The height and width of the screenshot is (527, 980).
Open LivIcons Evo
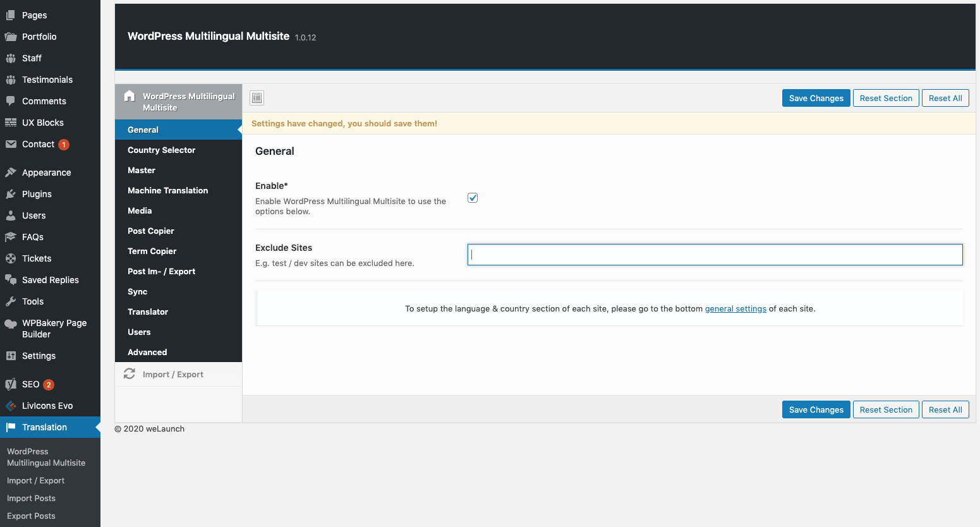click(x=51, y=406)
